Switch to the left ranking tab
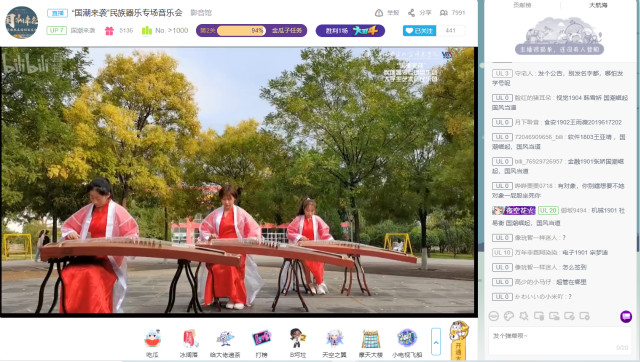 tap(522, 5)
